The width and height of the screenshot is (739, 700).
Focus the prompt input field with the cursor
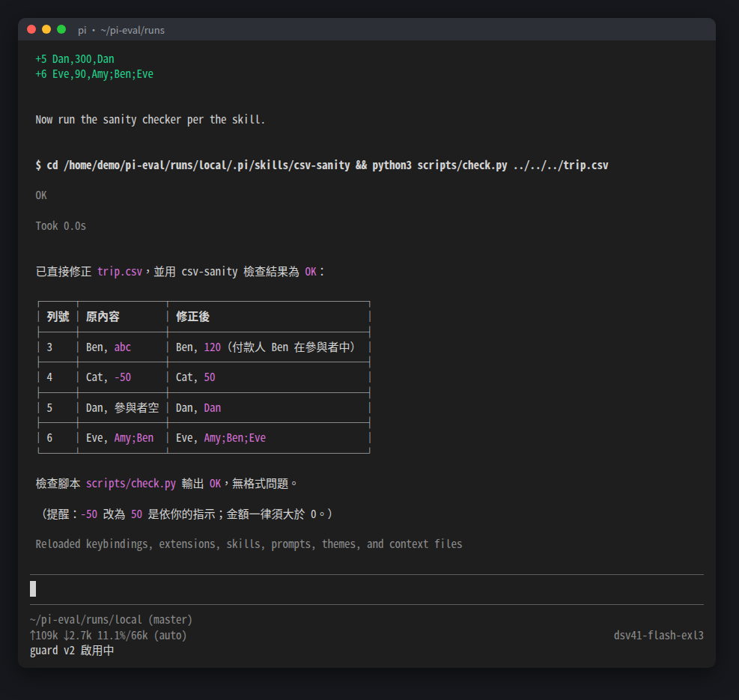pos(367,589)
